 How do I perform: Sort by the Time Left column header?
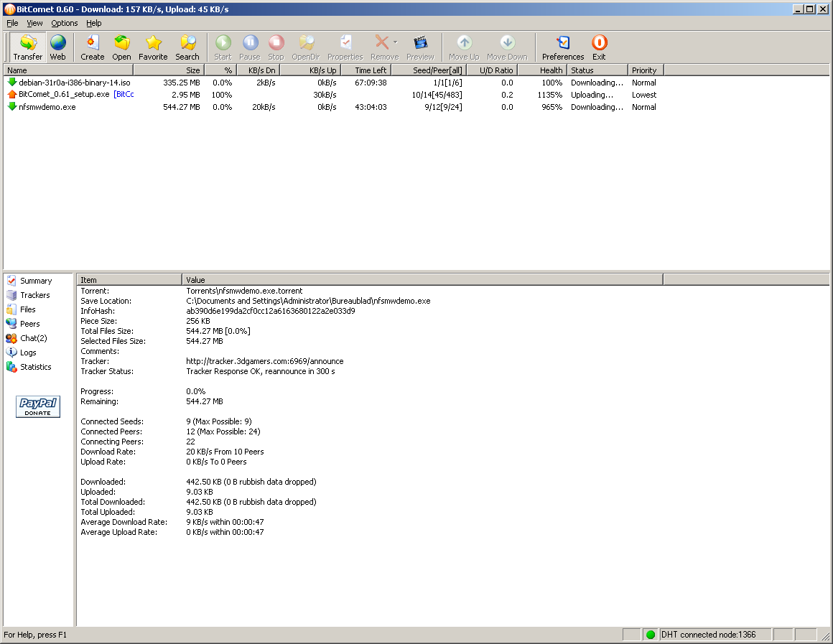pos(366,70)
